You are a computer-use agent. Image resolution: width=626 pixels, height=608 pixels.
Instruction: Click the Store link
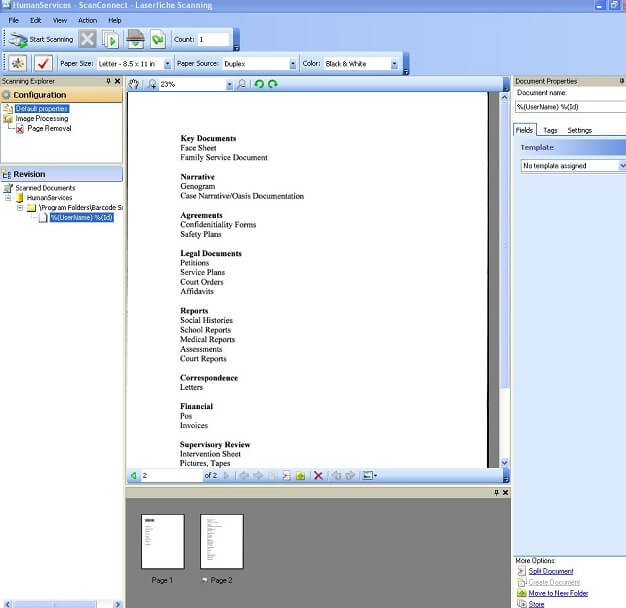click(536, 604)
